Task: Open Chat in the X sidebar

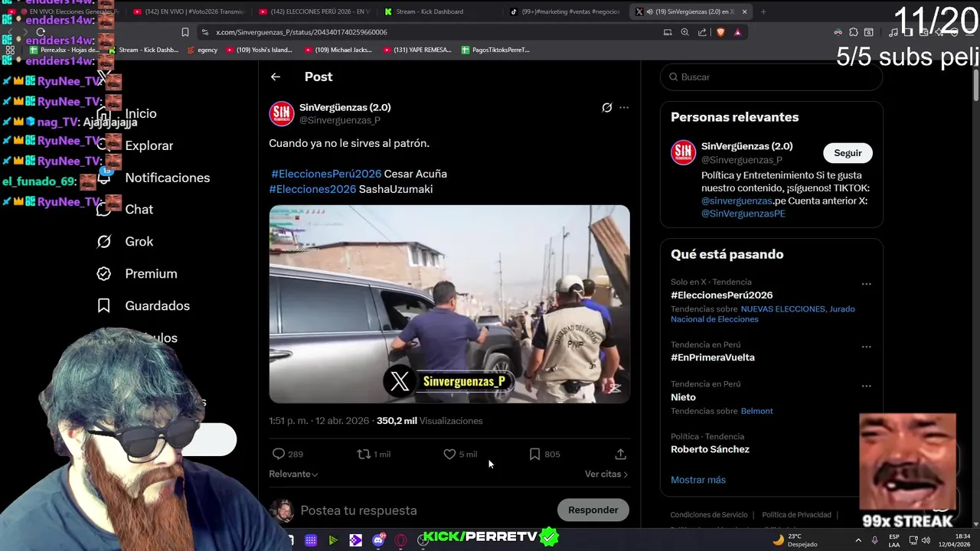Action: 125,209
